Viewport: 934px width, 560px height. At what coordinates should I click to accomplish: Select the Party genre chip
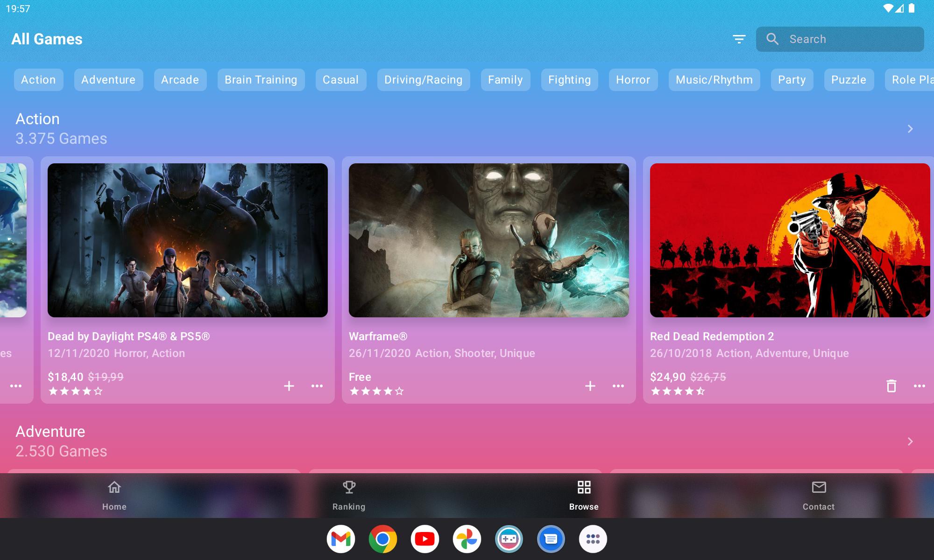tap(792, 80)
